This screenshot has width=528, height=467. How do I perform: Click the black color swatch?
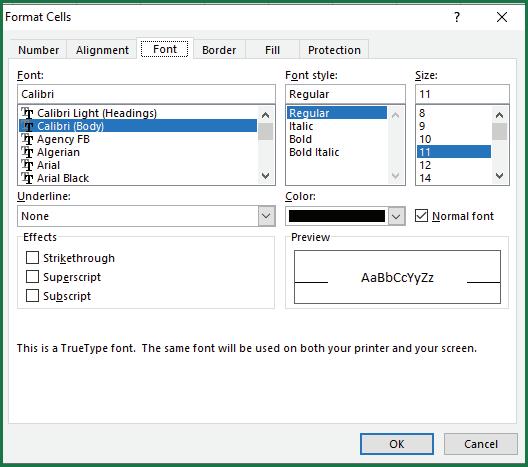(337, 216)
